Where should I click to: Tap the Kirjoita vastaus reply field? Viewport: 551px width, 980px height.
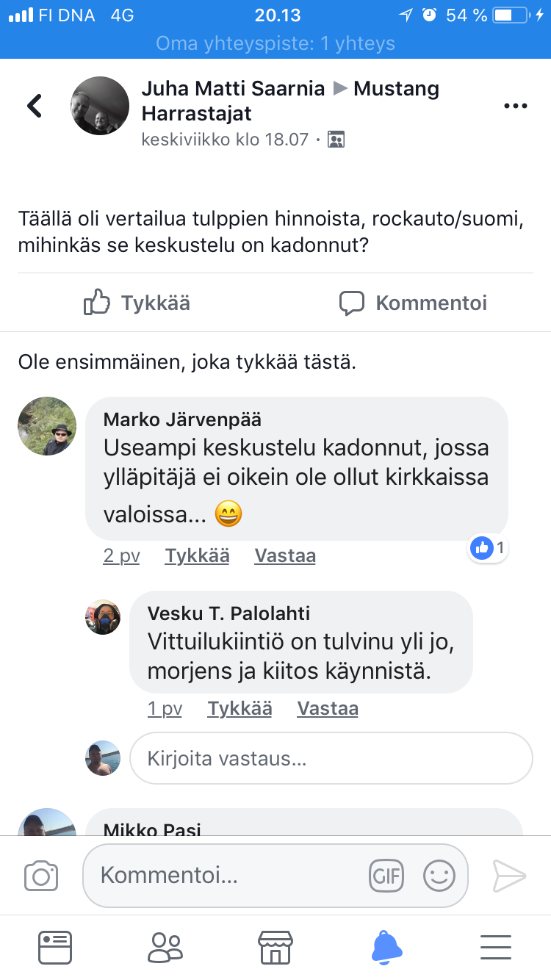coord(331,758)
